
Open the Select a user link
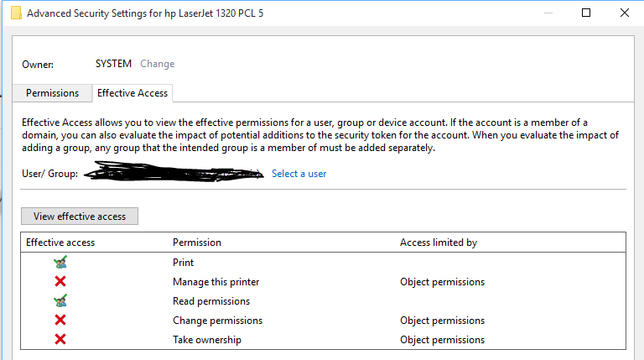[299, 174]
